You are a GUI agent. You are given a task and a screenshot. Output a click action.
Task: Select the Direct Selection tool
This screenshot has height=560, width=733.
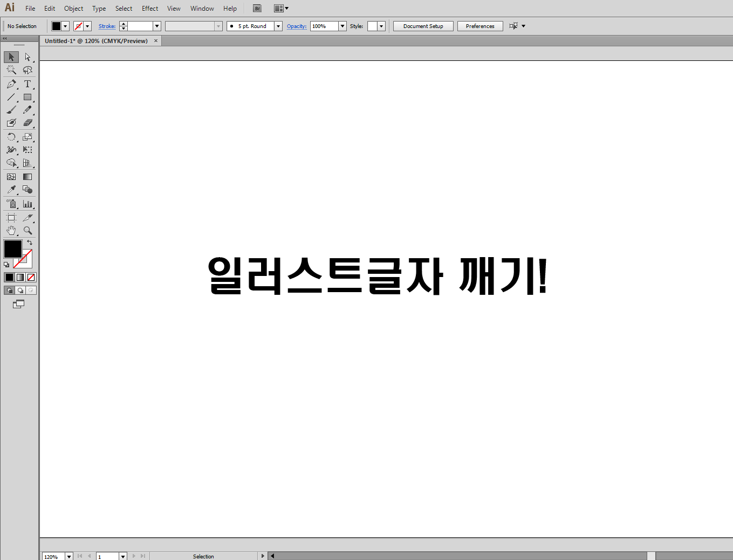[x=28, y=57]
